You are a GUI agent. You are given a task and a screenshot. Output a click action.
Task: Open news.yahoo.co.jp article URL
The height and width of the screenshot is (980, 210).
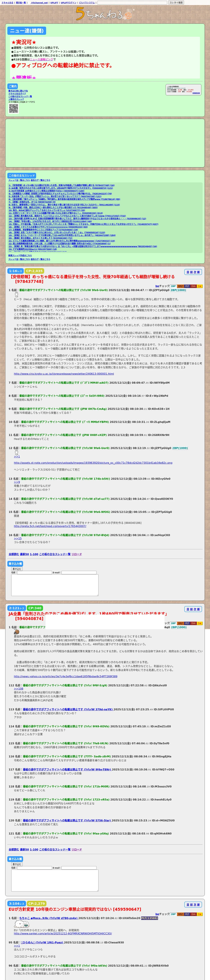pyautogui.click(x=66, y=676)
